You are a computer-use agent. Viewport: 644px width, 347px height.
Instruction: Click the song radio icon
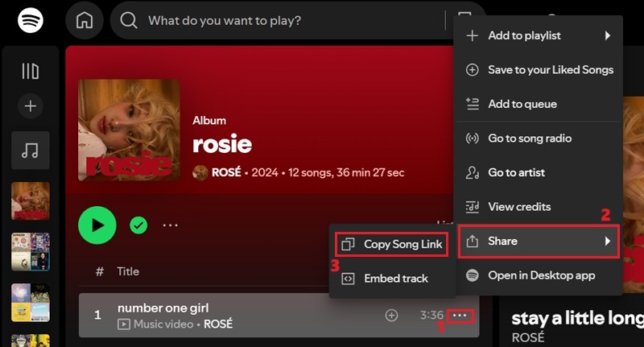click(473, 138)
